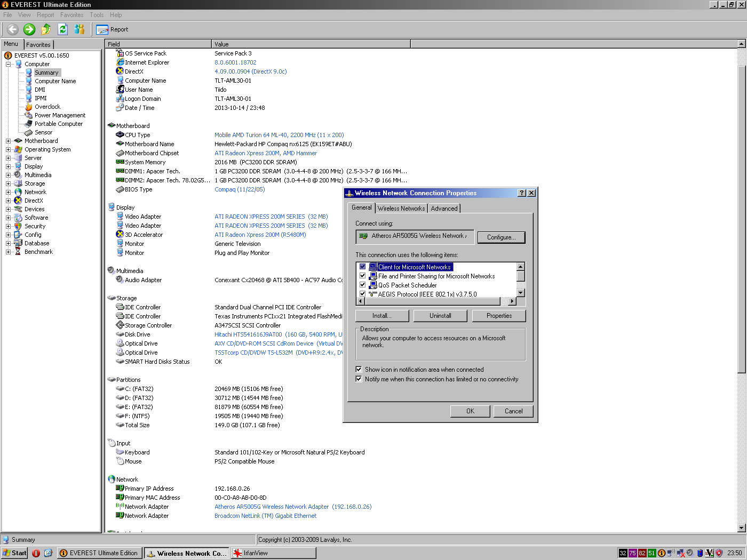
Task: Click the Back arrow toolbar icon
Action: coord(13,29)
